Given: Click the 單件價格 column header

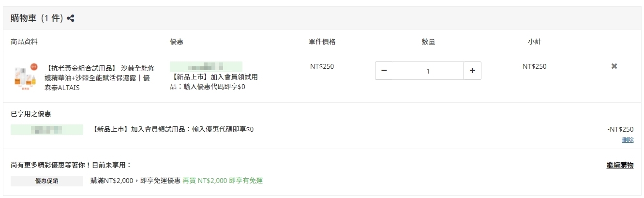Looking at the screenshot, I should [x=322, y=42].
